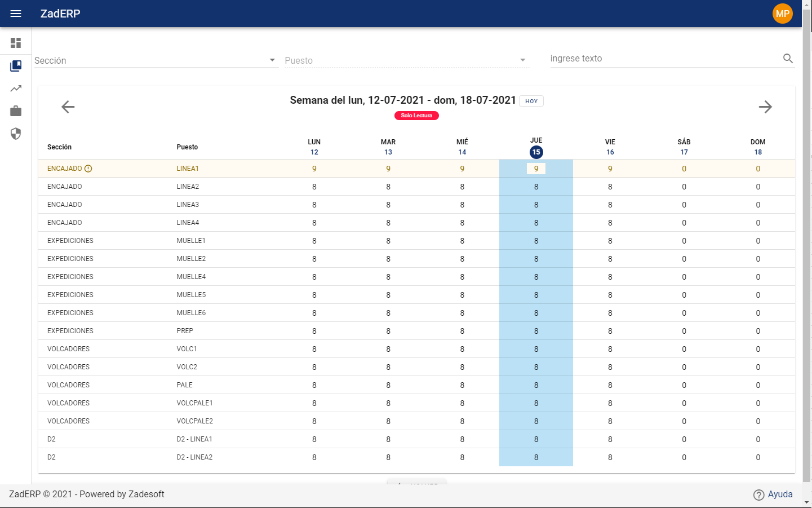This screenshot has width=812, height=508.
Task: Select the VOLC1 row label
Action: click(x=187, y=349)
